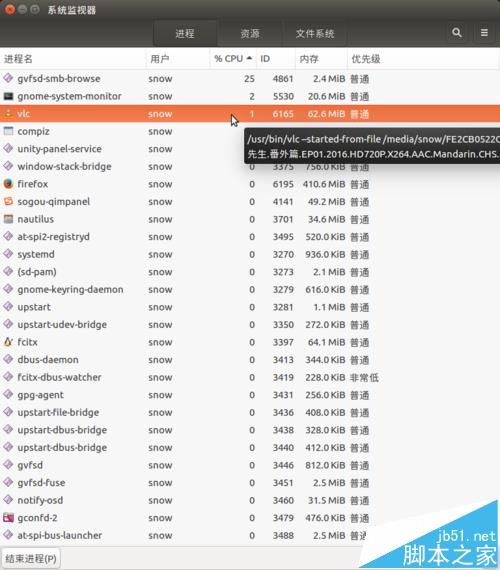Image resolution: width=500 pixels, height=570 pixels.
Task: Click memory value 410.6 MiB
Action: (x=324, y=184)
